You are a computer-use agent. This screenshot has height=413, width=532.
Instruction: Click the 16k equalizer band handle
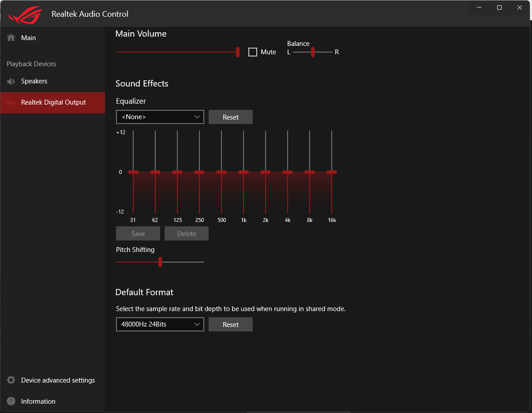point(332,172)
